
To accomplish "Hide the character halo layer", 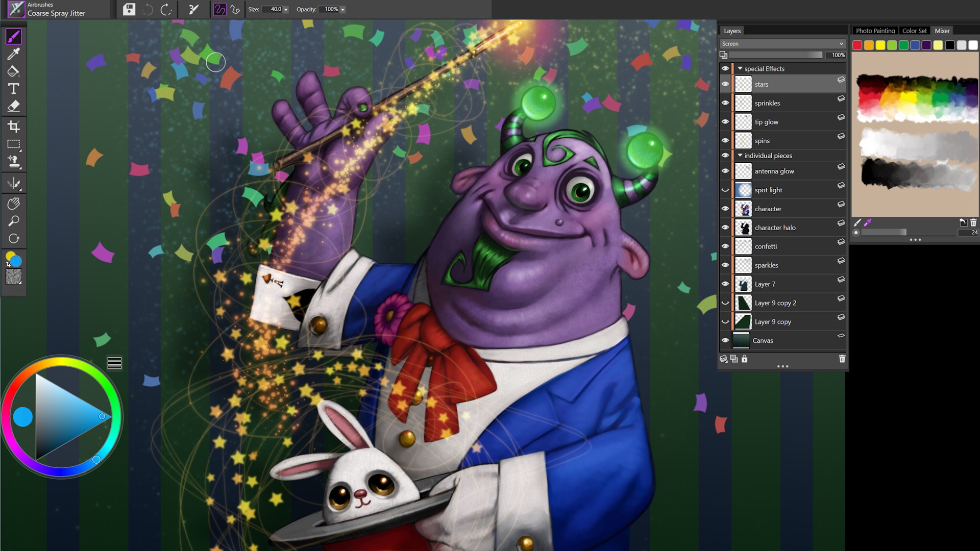I will tap(725, 228).
